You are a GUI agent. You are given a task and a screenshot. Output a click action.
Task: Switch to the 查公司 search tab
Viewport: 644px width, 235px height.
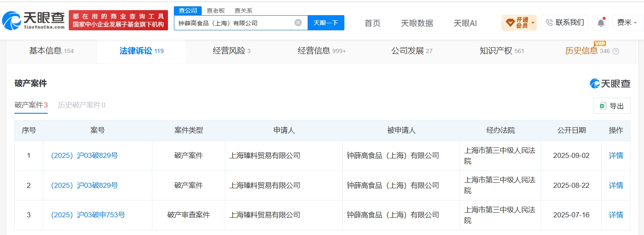tap(187, 11)
